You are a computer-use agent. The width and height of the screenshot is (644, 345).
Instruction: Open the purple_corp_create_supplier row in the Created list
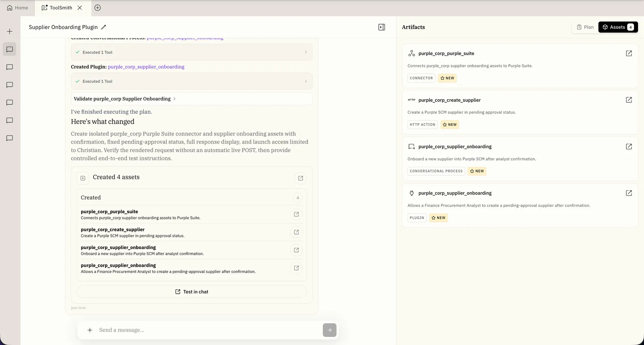(x=296, y=232)
